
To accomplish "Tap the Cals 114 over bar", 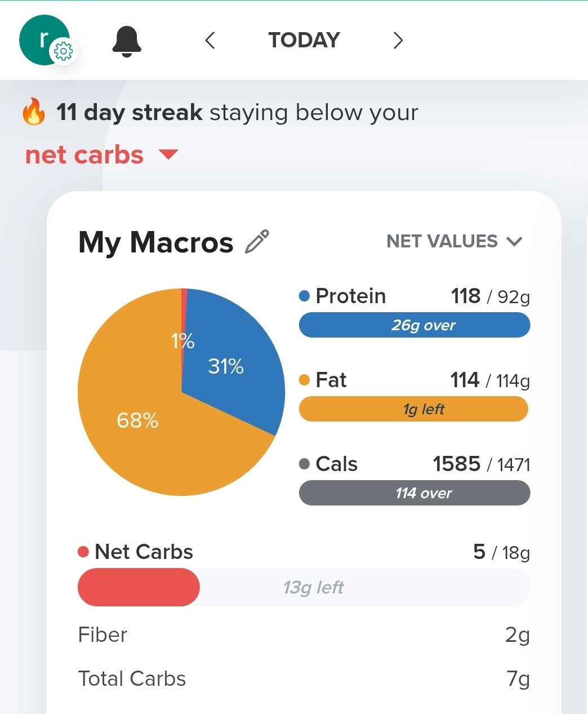I will pos(415,493).
